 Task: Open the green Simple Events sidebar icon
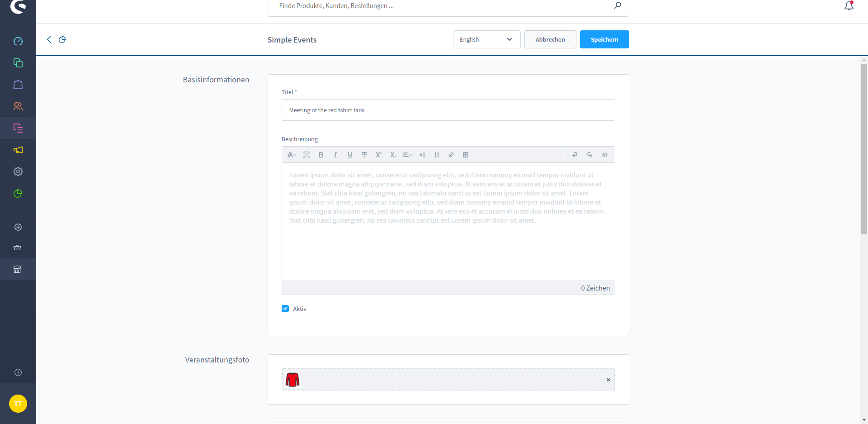[x=18, y=193]
